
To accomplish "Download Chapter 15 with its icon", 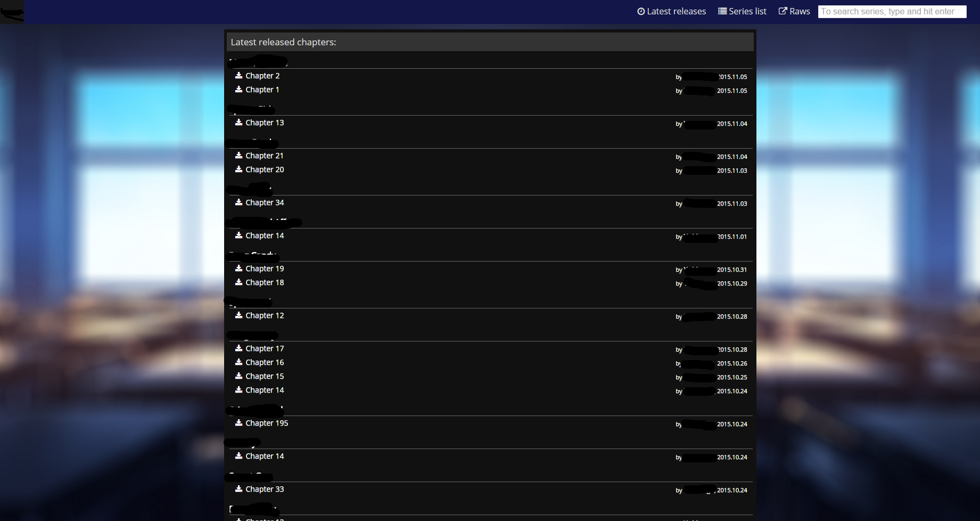I will point(239,376).
